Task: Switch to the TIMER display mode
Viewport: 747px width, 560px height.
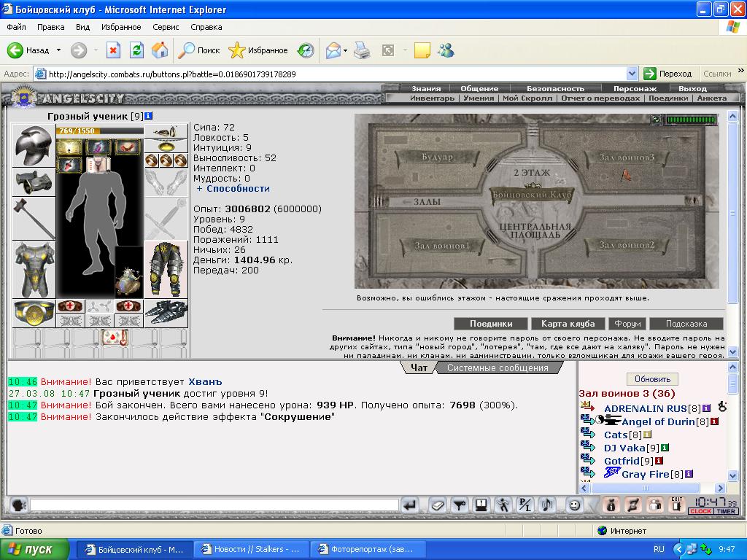Action: (726, 511)
